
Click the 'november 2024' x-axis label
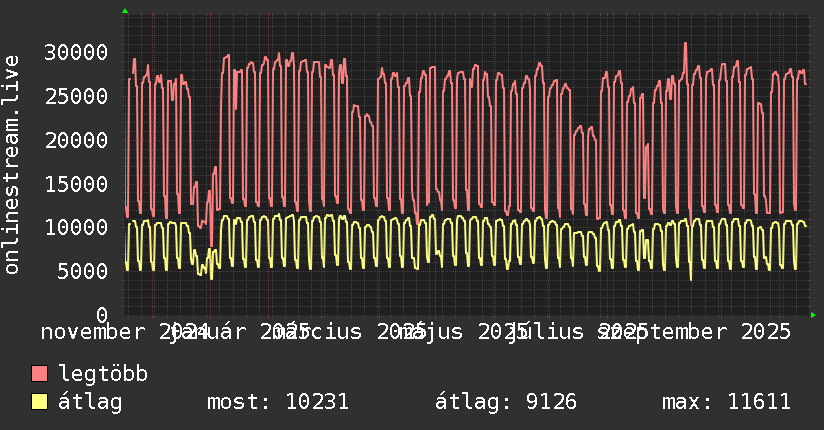[x=125, y=332]
